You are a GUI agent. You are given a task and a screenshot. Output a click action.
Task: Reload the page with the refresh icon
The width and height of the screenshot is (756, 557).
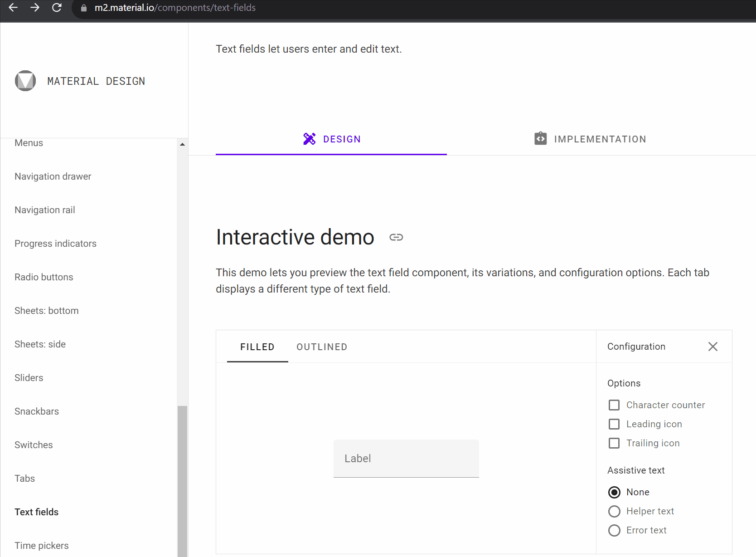[57, 8]
